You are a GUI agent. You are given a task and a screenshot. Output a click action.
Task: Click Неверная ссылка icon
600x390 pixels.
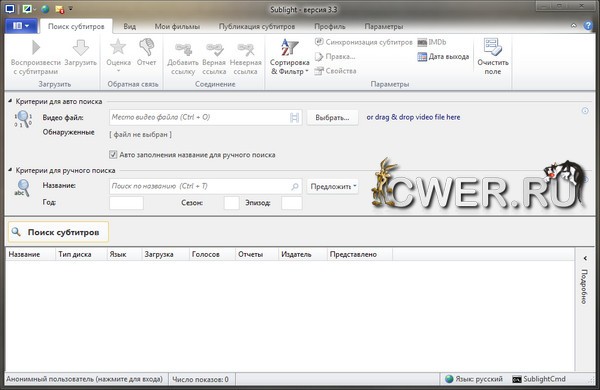[245, 50]
